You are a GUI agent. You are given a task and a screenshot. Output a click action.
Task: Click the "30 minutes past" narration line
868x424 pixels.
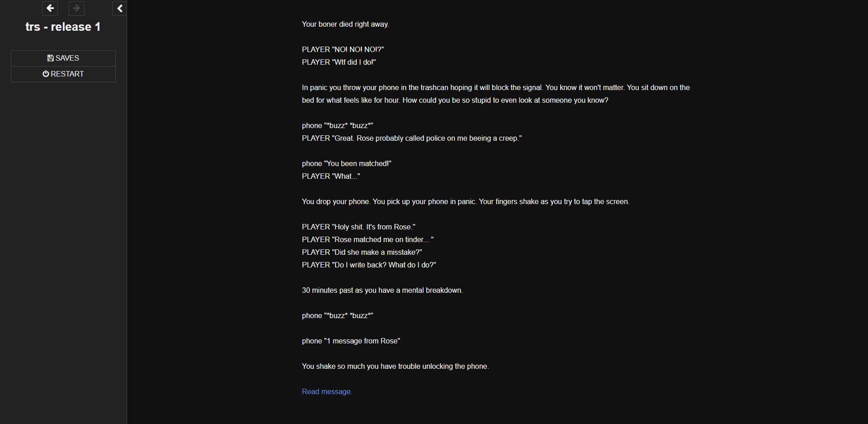pyautogui.click(x=382, y=291)
